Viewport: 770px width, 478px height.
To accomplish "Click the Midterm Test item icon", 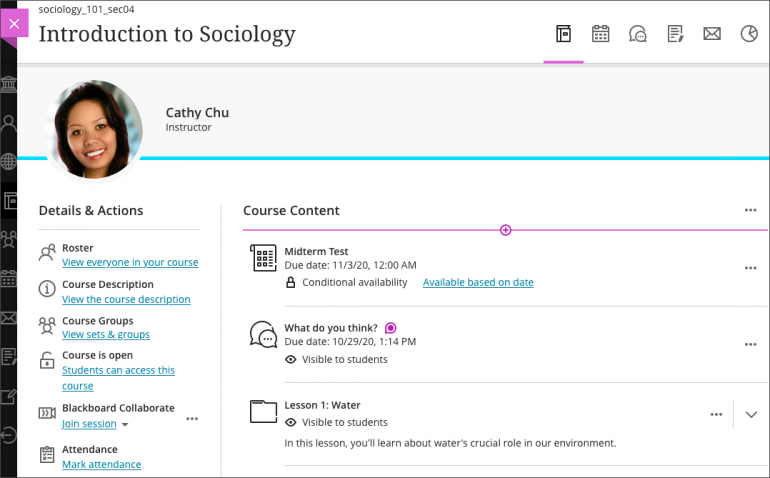I will [263, 258].
